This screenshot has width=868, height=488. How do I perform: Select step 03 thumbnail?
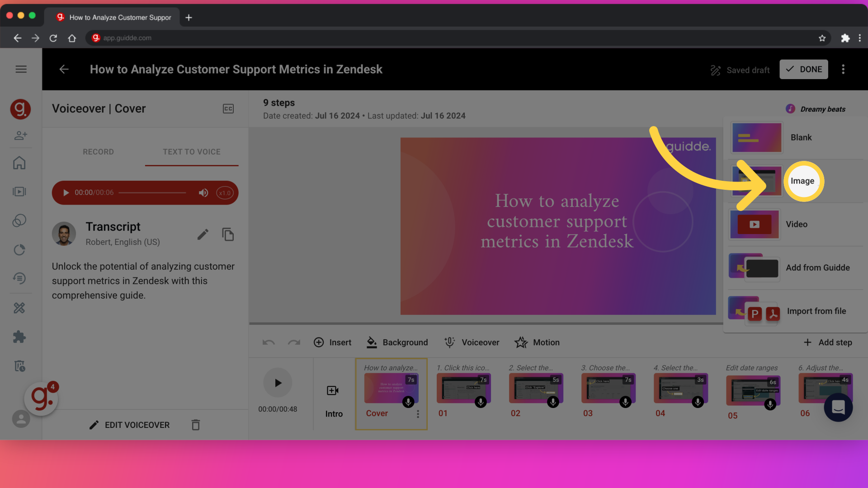[x=608, y=388]
